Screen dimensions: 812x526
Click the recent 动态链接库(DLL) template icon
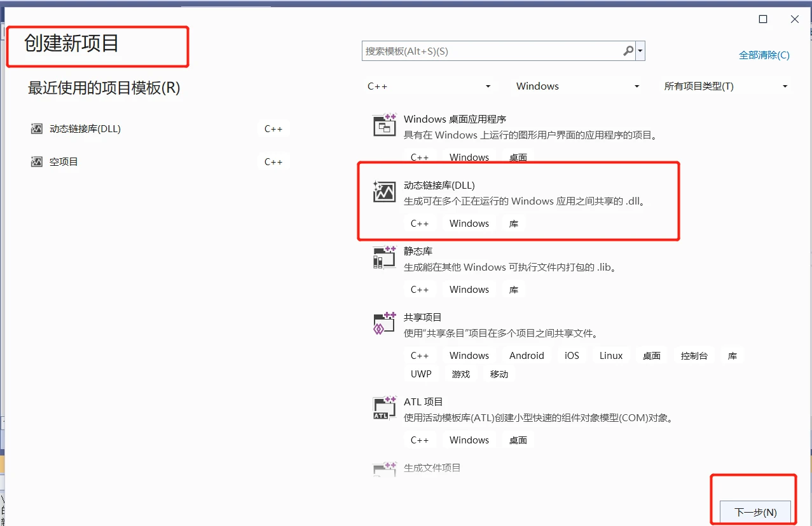37,129
